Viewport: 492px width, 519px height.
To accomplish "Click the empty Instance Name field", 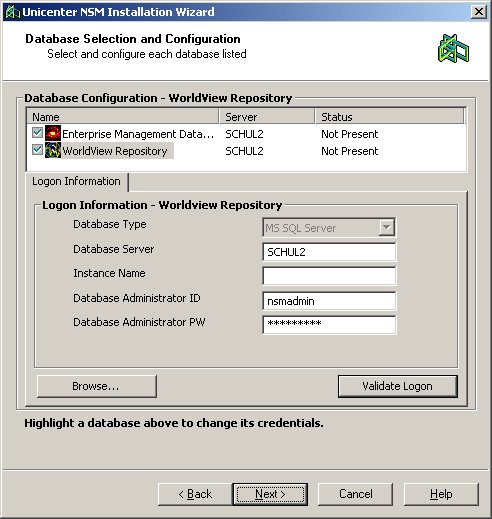I will click(x=329, y=276).
